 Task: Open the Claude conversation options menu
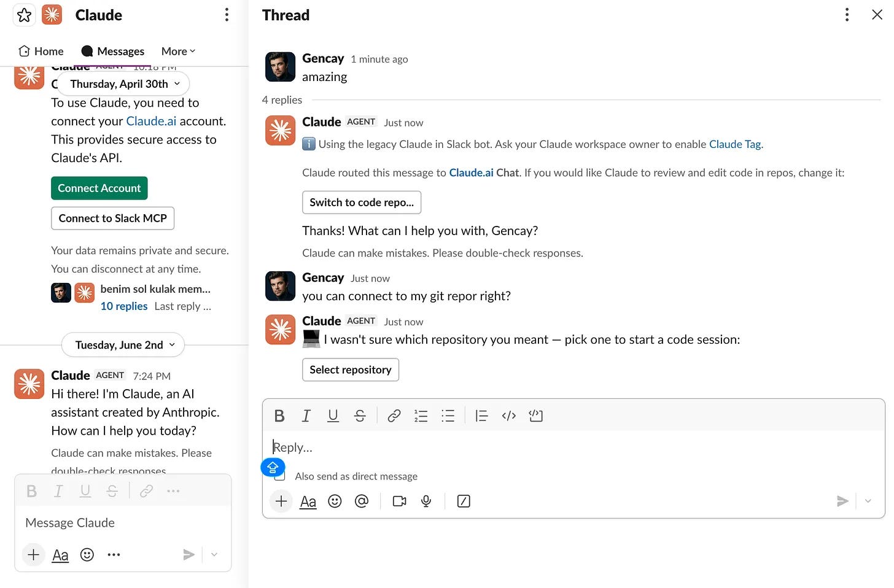tap(227, 15)
